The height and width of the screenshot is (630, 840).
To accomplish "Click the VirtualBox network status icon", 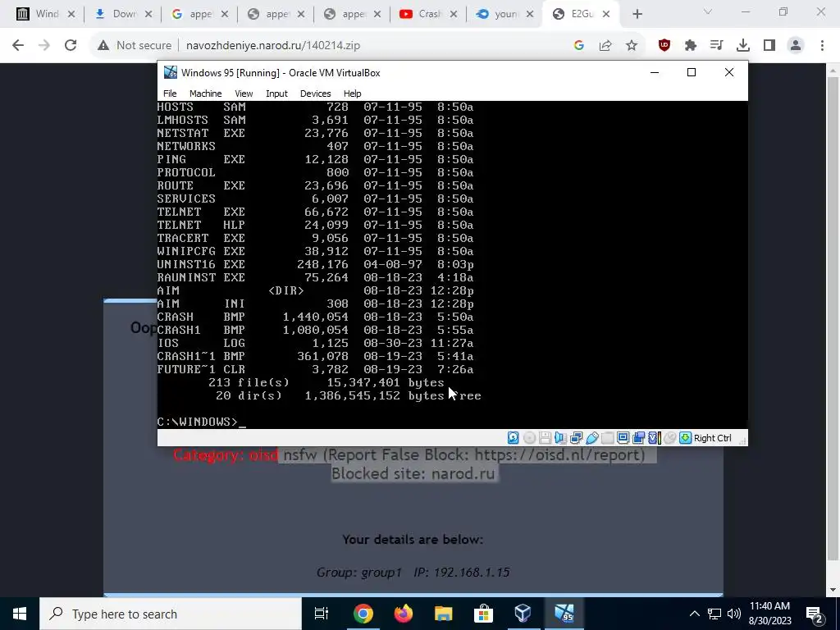I will pos(576,438).
